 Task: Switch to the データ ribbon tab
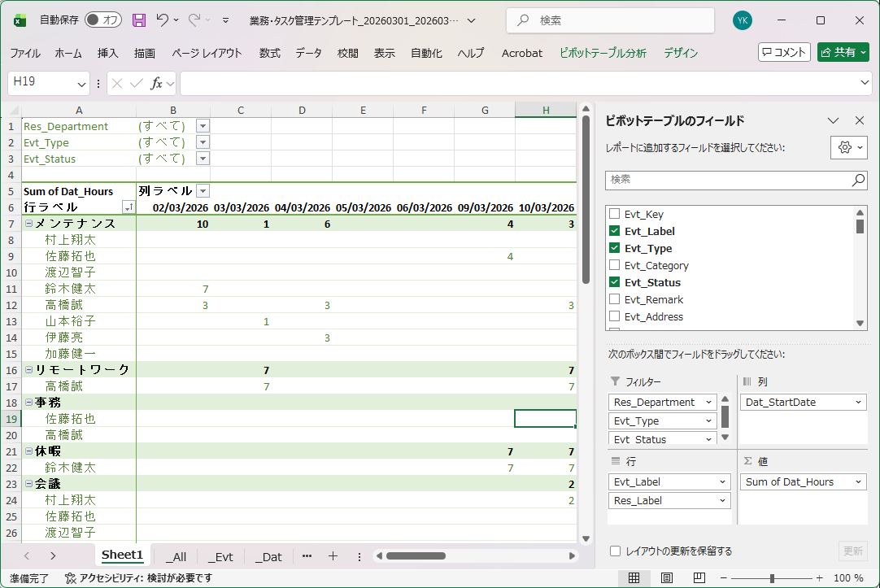point(309,53)
